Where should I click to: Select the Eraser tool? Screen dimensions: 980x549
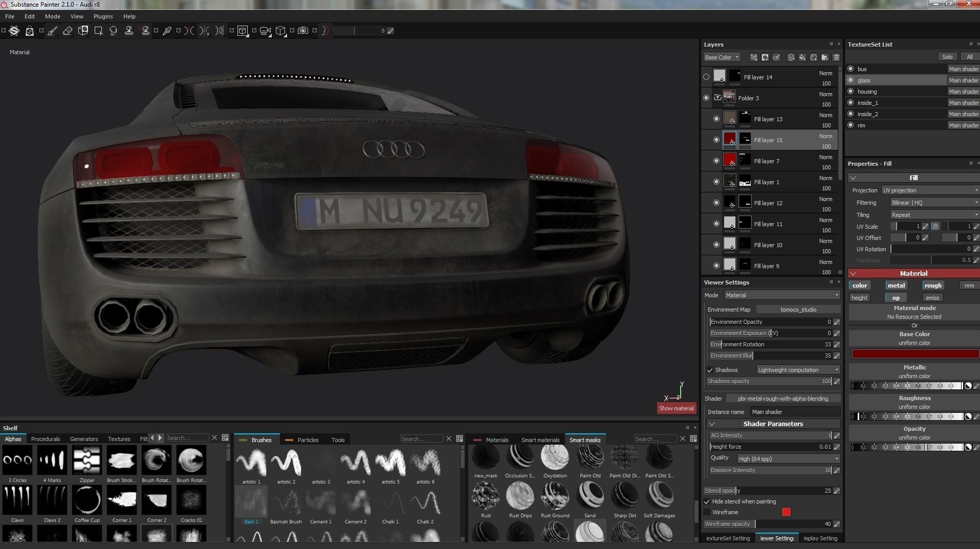[68, 31]
